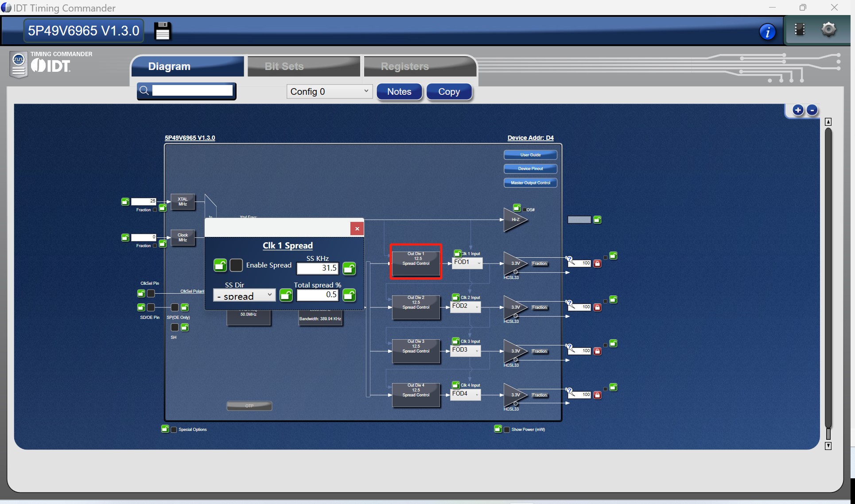The height and width of the screenshot is (504, 855).
Task: Toggle the green lock beside the gray reference output box
Action: tap(597, 220)
